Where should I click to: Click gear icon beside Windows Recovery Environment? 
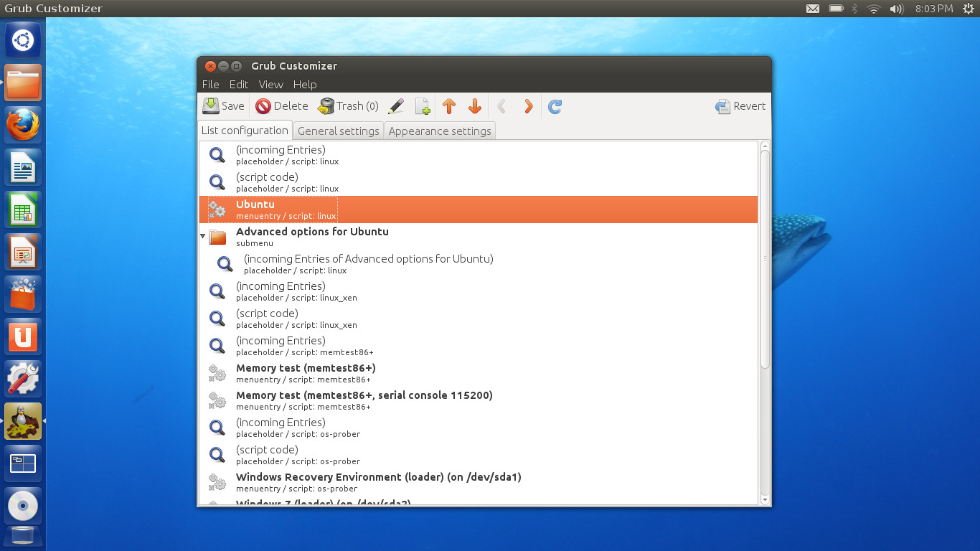[x=217, y=482]
